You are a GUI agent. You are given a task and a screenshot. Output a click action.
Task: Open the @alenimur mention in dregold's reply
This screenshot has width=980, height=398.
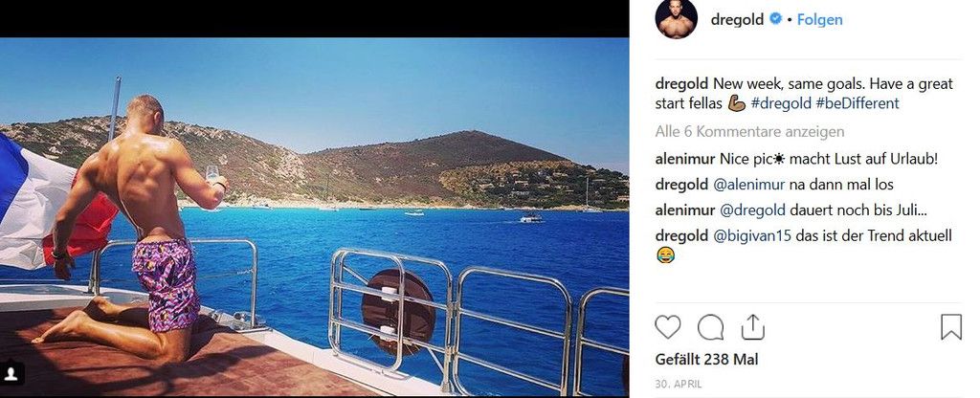coord(752,185)
